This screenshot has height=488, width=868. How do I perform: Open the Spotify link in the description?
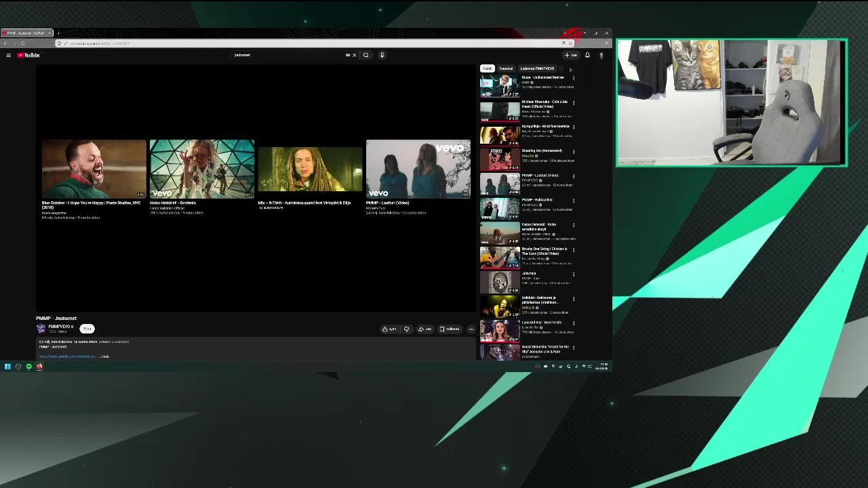pyautogui.click(x=68, y=357)
